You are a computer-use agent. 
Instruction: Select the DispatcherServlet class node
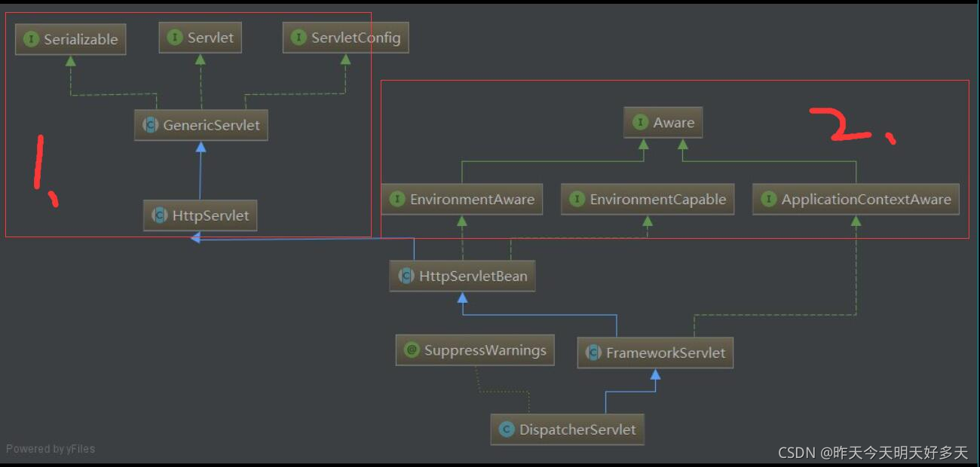(567, 429)
